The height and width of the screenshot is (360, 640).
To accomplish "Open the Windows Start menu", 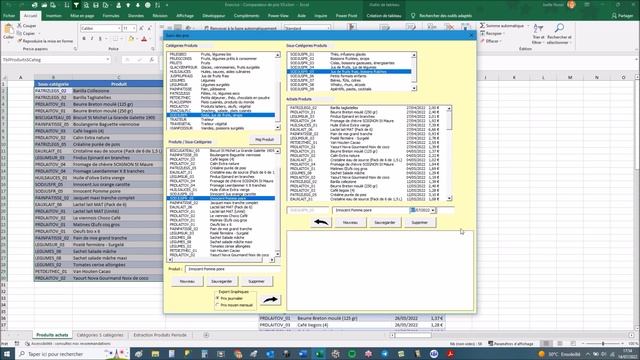I will point(7,354).
